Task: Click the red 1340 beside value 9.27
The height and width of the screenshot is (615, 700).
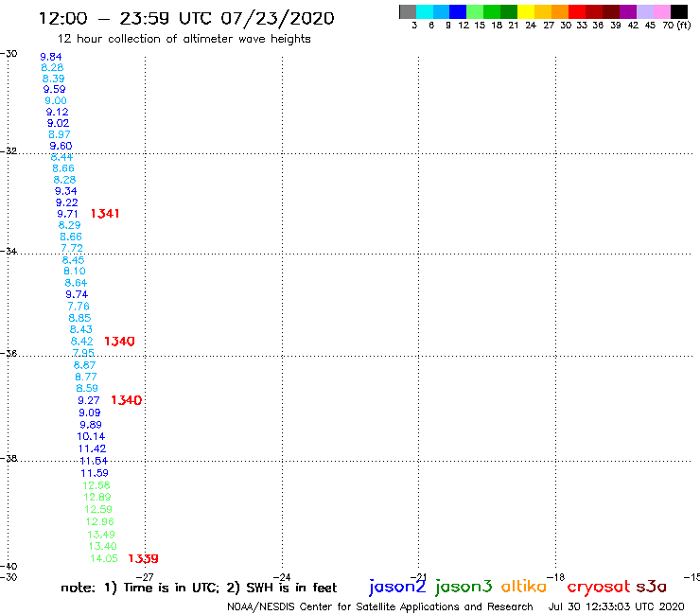Action: click(127, 400)
